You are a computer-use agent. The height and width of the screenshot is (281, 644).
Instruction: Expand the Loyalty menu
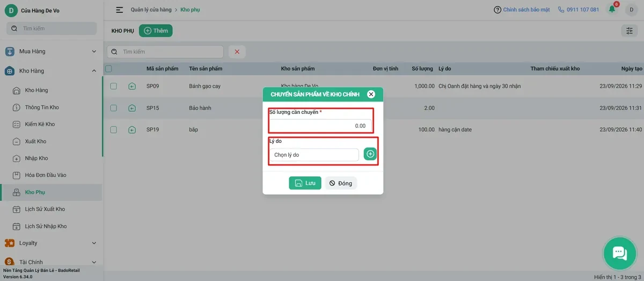[51, 243]
